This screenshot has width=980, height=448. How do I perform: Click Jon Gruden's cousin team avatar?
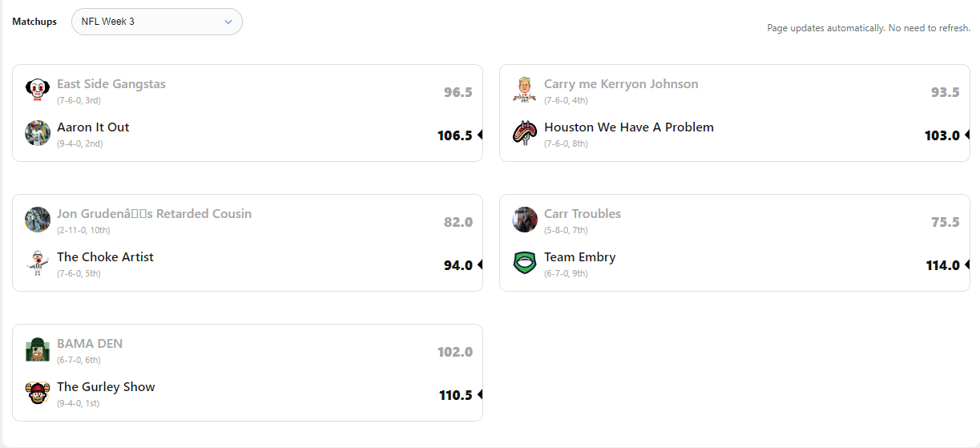pos(38,220)
